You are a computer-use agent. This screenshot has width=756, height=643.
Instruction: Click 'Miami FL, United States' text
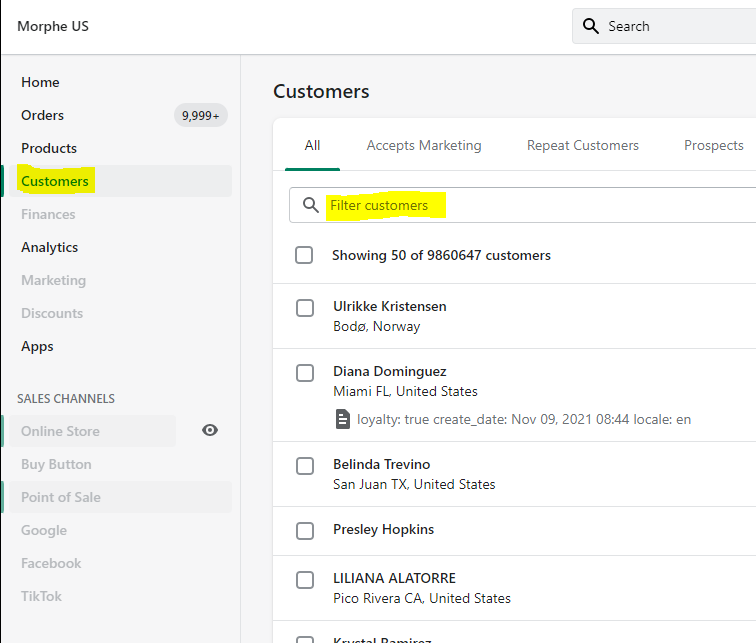coord(405,391)
